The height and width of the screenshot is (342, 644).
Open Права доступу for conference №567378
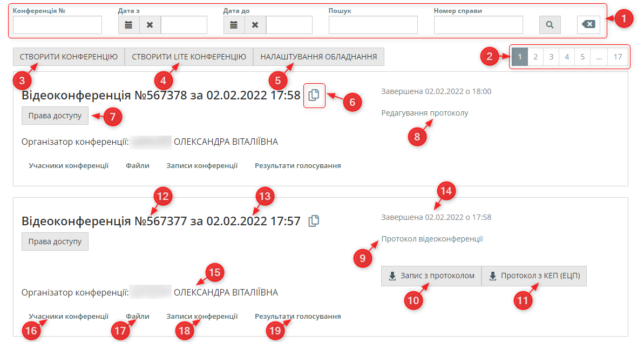click(x=55, y=116)
